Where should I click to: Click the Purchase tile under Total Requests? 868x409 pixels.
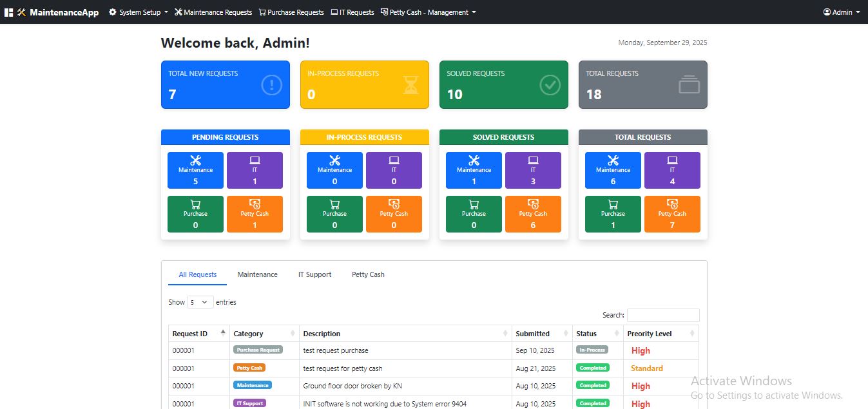(x=613, y=214)
